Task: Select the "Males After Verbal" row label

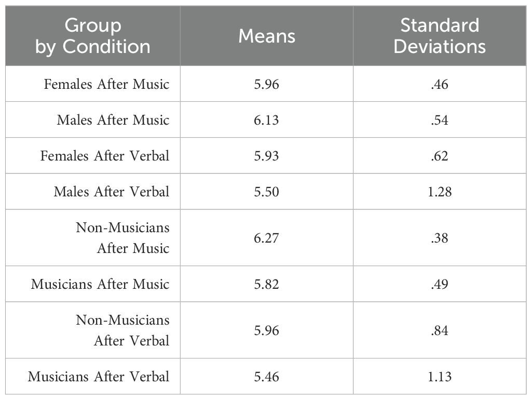Action: 112,192
